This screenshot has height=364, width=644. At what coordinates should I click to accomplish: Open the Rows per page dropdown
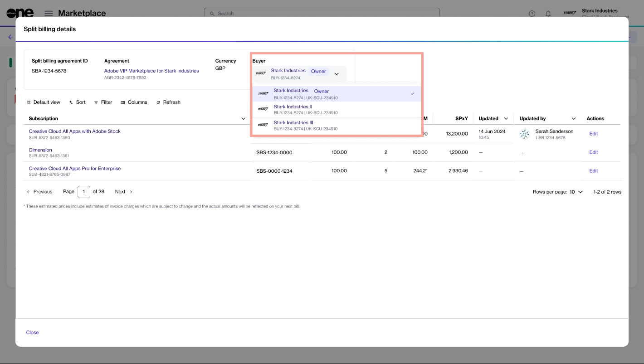pyautogui.click(x=576, y=192)
